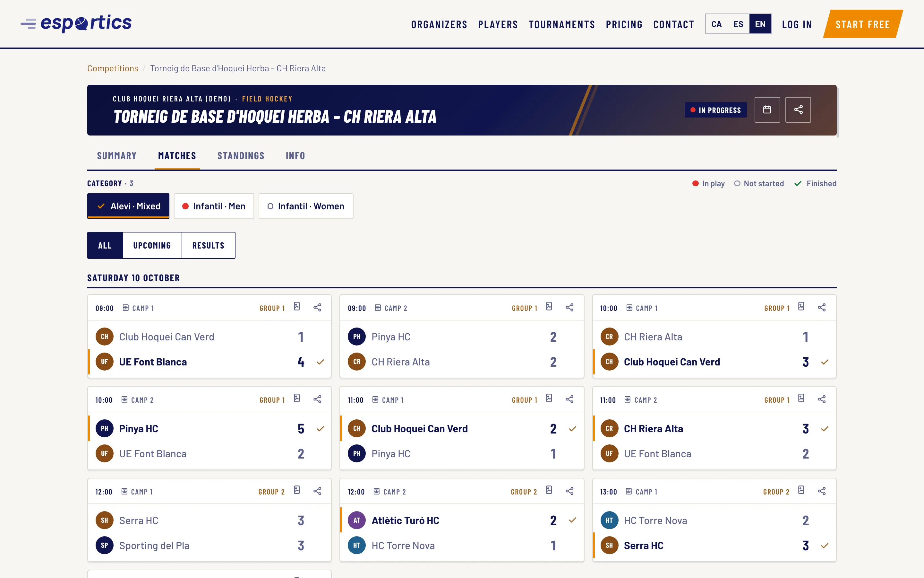This screenshot has height=578, width=924.
Task: Open match sheet for 10:00 Camp 2
Action: 297,398
